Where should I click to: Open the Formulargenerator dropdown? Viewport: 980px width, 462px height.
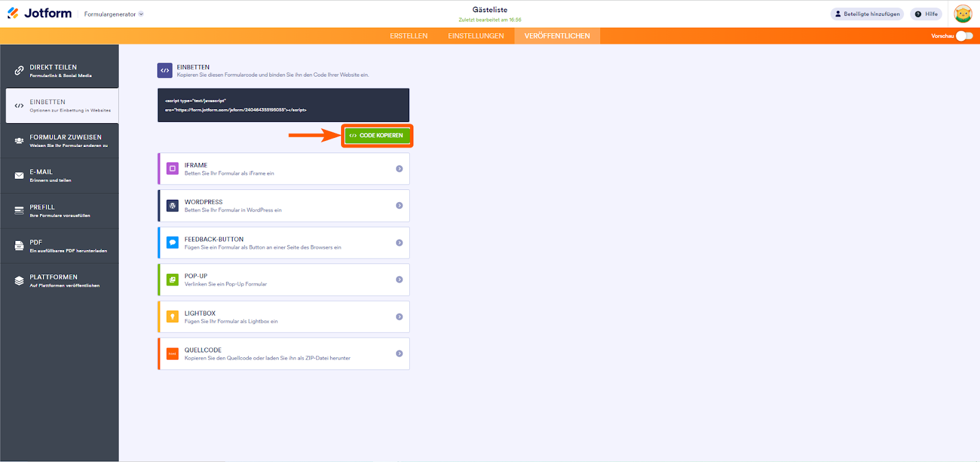(114, 14)
